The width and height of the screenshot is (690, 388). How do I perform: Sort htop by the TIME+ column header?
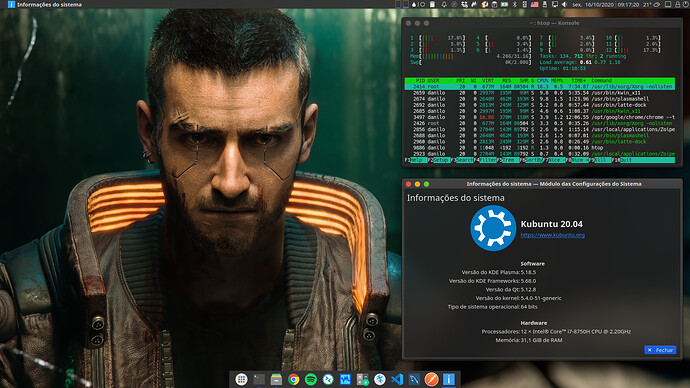tap(578, 81)
